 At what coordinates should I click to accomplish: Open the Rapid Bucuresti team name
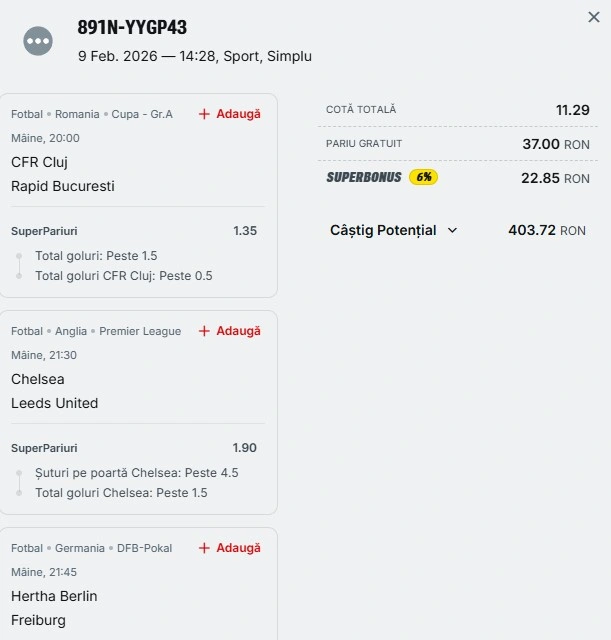tap(63, 186)
